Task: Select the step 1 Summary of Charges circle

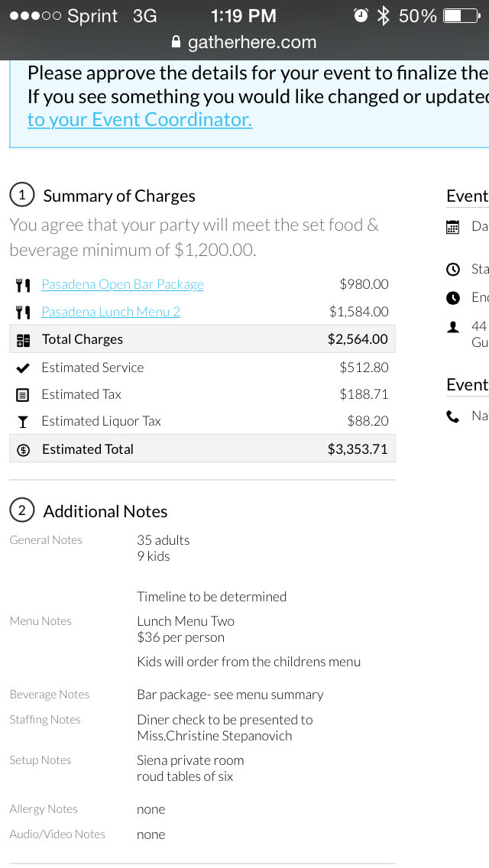Action: 21,196
